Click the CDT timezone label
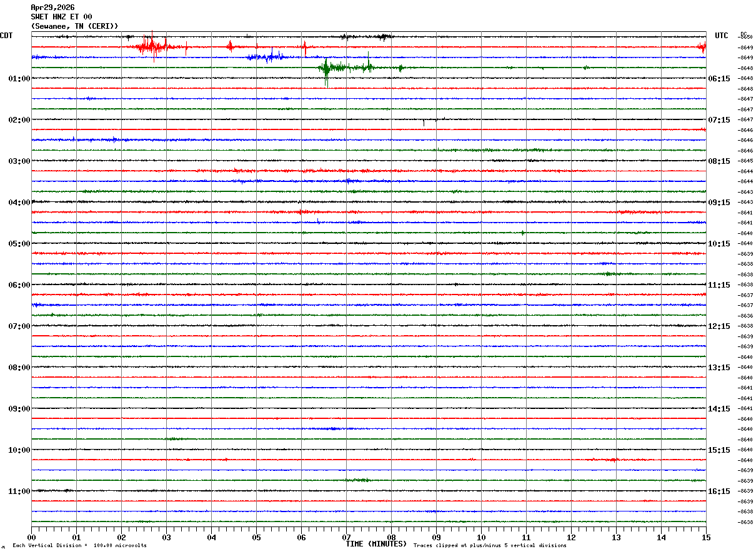Image resolution: width=756 pixels, height=554 pixels. point(6,36)
